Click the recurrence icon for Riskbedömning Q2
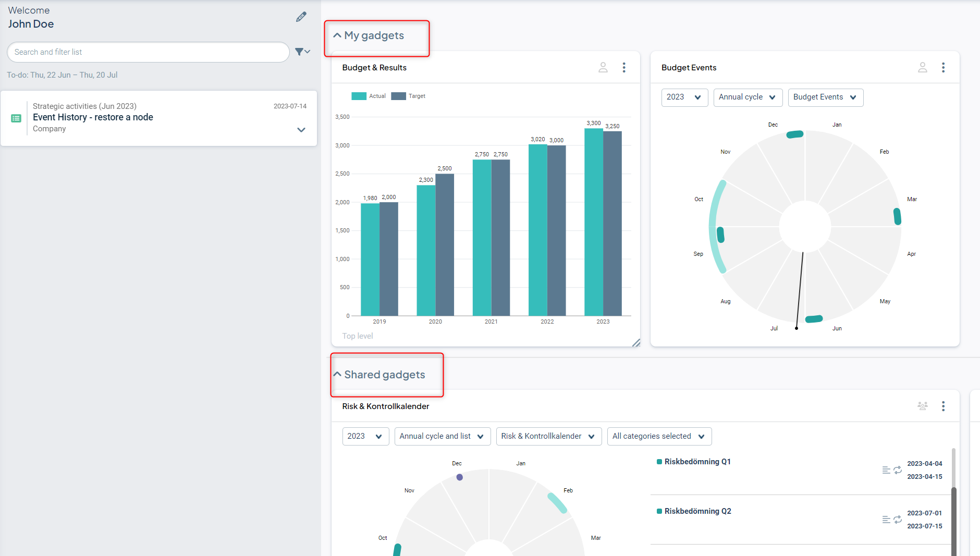Image resolution: width=980 pixels, height=556 pixels. pyautogui.click(x=898, y=520)
